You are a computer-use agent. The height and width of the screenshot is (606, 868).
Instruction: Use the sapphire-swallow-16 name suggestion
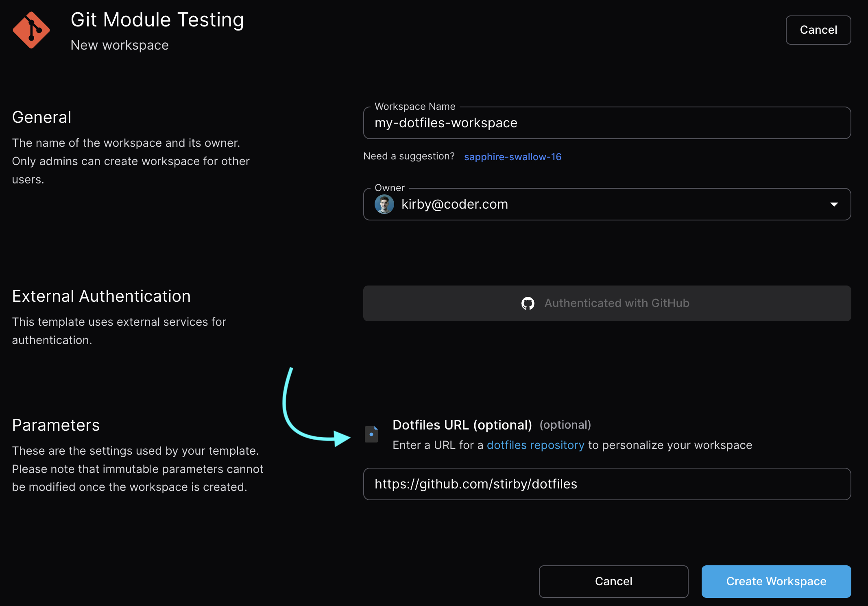point(513,157)
